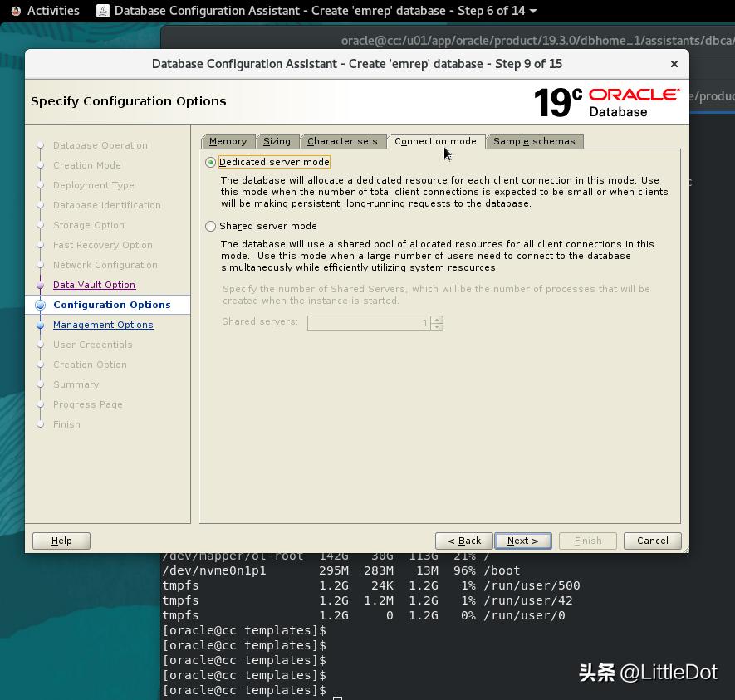
Task: Click the Next button
Action: point(522,541)
